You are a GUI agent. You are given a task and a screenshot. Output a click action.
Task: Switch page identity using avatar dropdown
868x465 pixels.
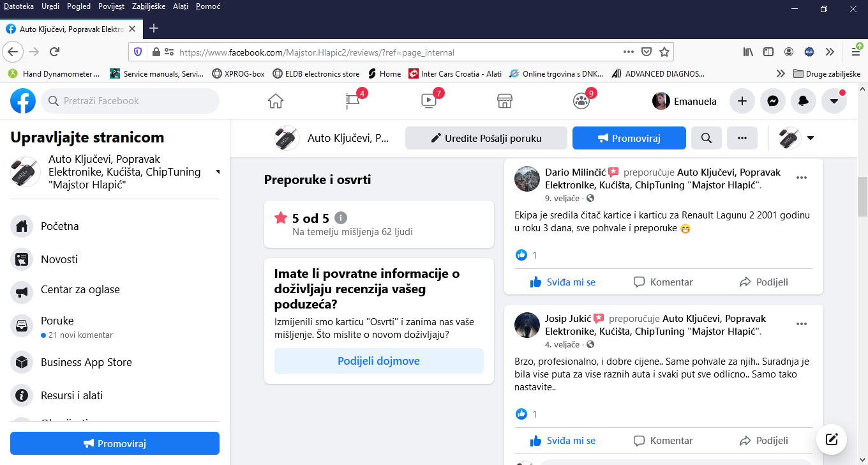point(797,138)
